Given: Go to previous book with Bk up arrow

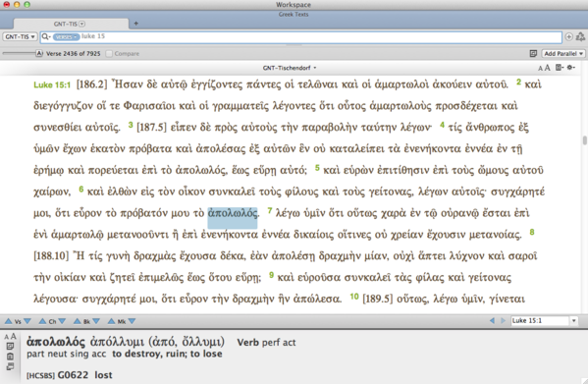Looking at the screenshot, I should click(78, 321).
